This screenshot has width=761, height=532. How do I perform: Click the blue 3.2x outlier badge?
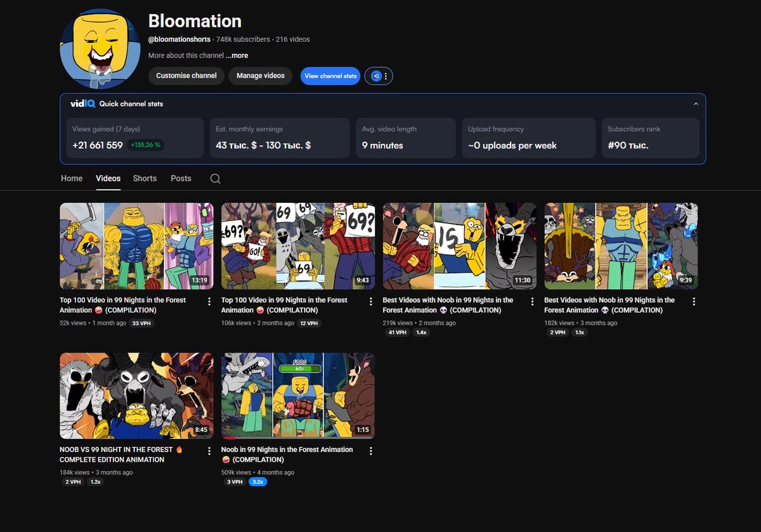coord(257,482)
